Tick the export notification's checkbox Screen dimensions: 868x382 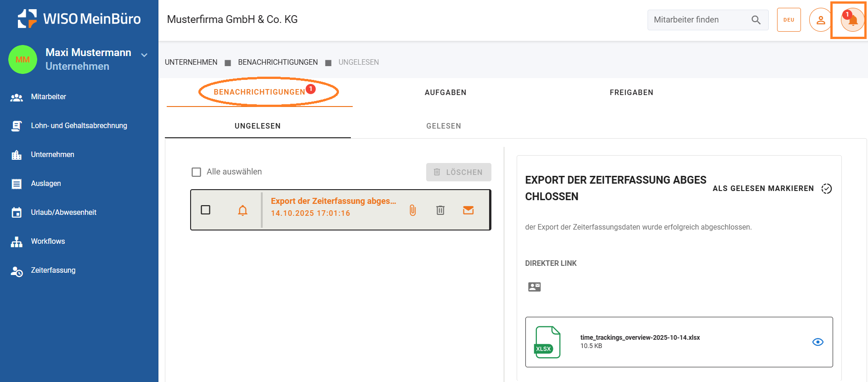(206, 210)
